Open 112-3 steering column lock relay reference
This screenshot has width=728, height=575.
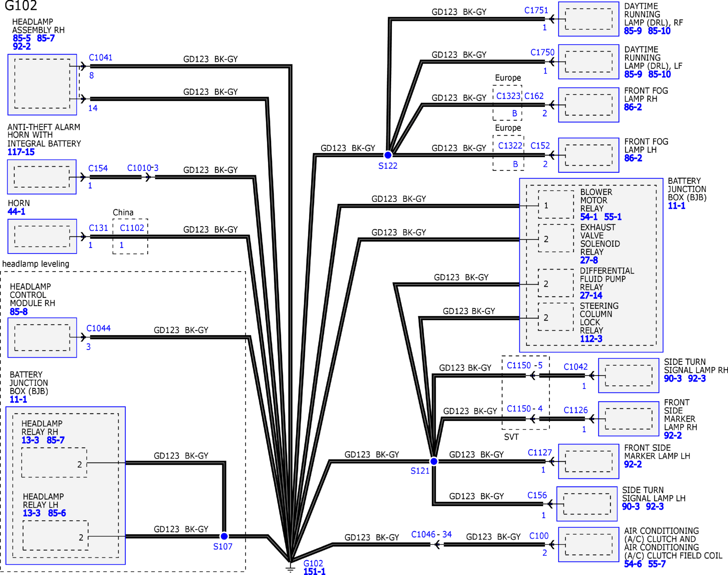coord(591,339)
